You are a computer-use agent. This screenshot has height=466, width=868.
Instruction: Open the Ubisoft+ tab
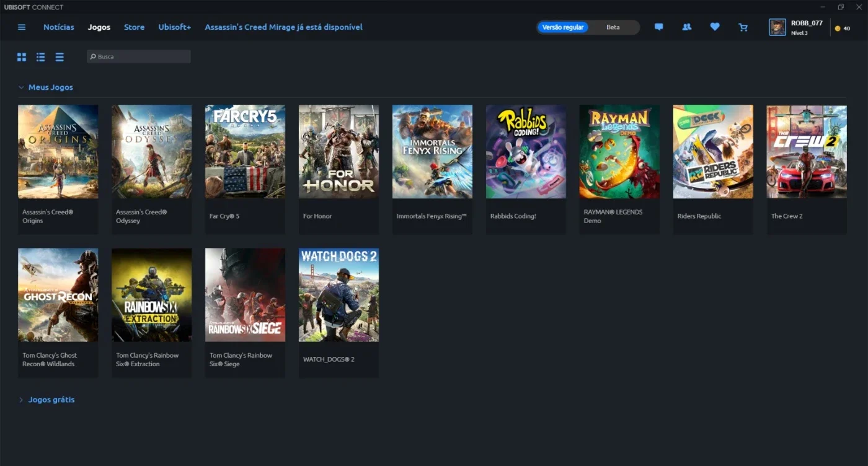175,27
